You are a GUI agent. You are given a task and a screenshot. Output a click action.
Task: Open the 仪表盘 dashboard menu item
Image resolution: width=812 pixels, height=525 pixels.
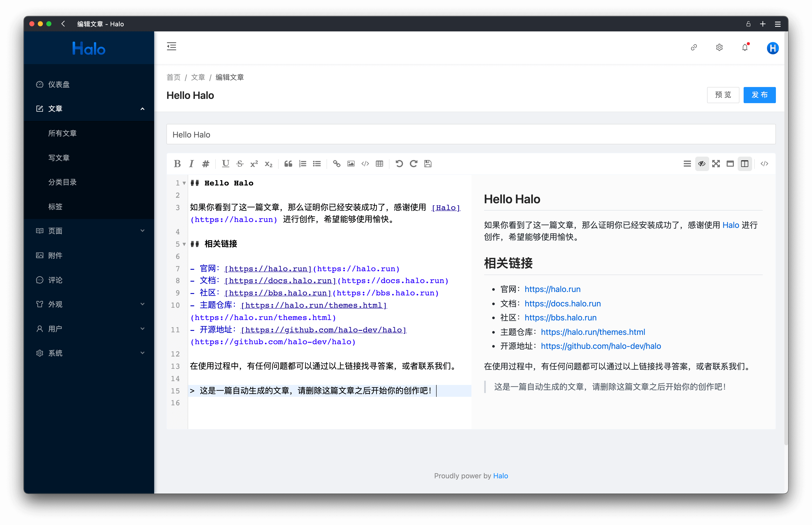pyautogui.click(x=89, y=84)
